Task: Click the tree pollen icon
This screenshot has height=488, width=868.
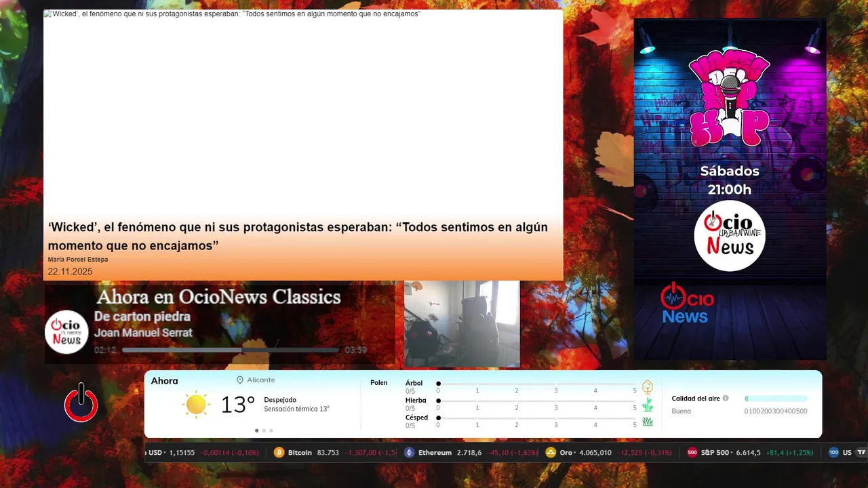Action: point(648,387)
